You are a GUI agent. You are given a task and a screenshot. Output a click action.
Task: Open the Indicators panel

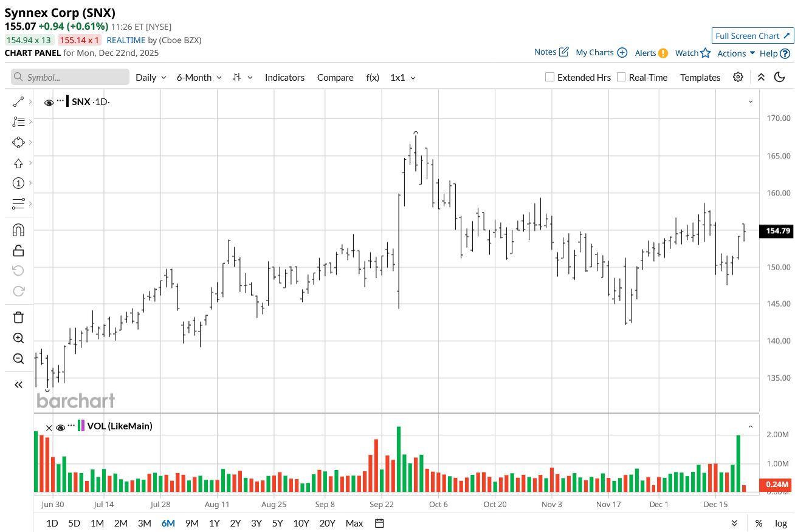tap(284, 77)
